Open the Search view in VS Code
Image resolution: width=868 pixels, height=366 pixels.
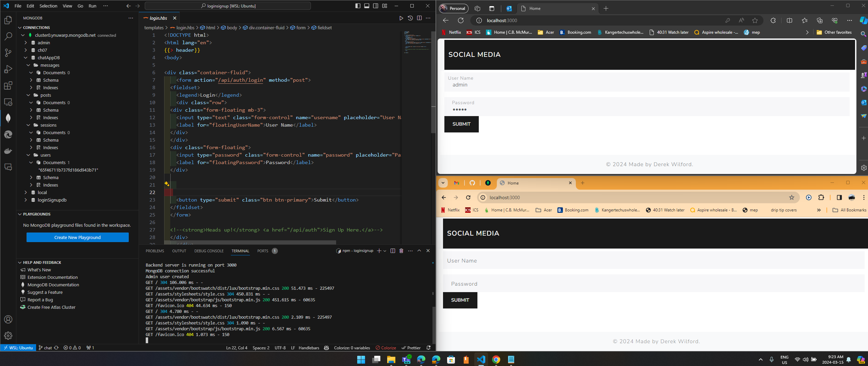pos(8,36)
